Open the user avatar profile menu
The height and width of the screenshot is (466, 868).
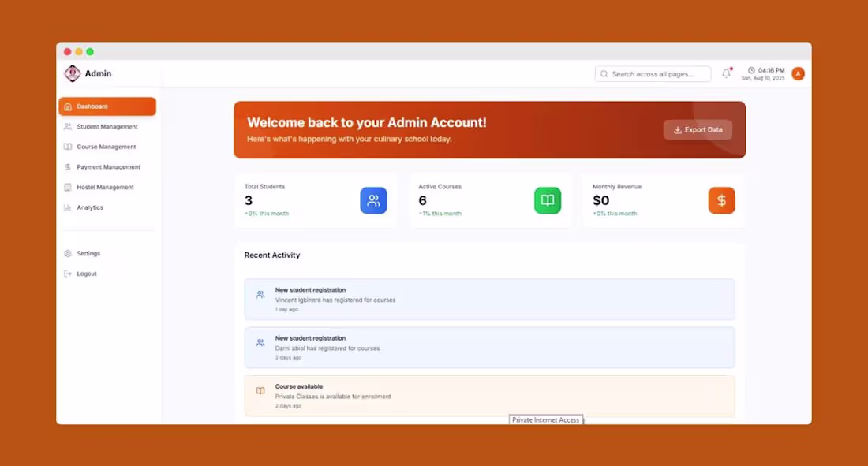(x=798, y=73)
